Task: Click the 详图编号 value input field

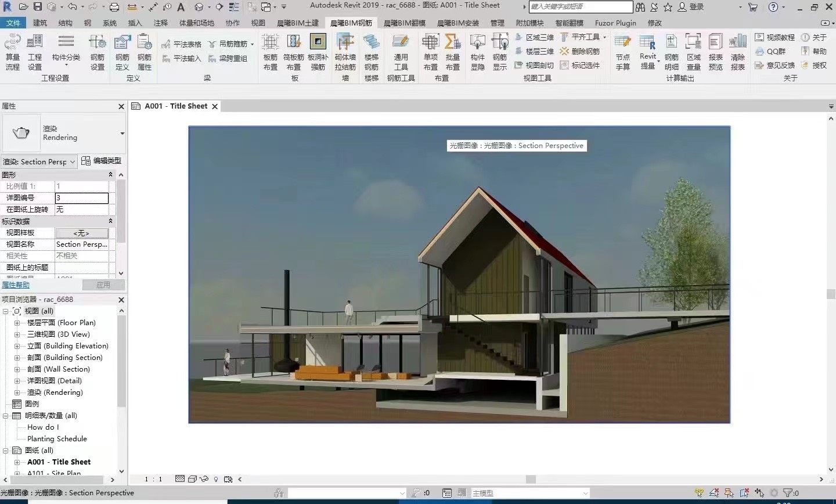Action: point(81,198)
